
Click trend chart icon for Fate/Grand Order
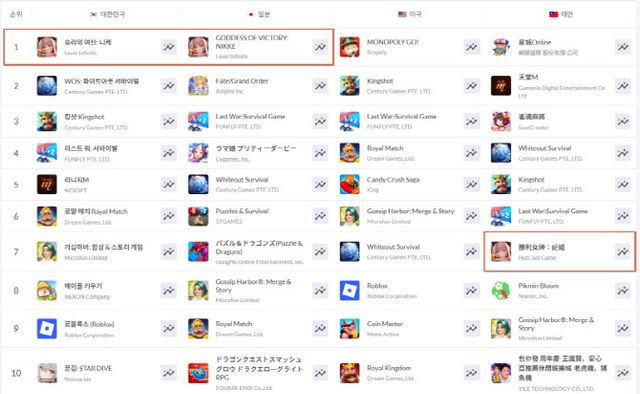tap(320, 86)
